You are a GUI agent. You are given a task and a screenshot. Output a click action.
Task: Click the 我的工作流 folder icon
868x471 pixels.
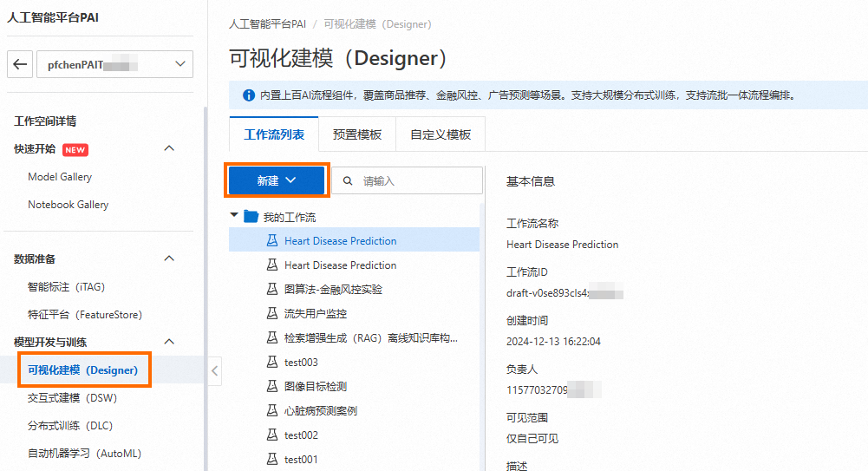[251, 216]
